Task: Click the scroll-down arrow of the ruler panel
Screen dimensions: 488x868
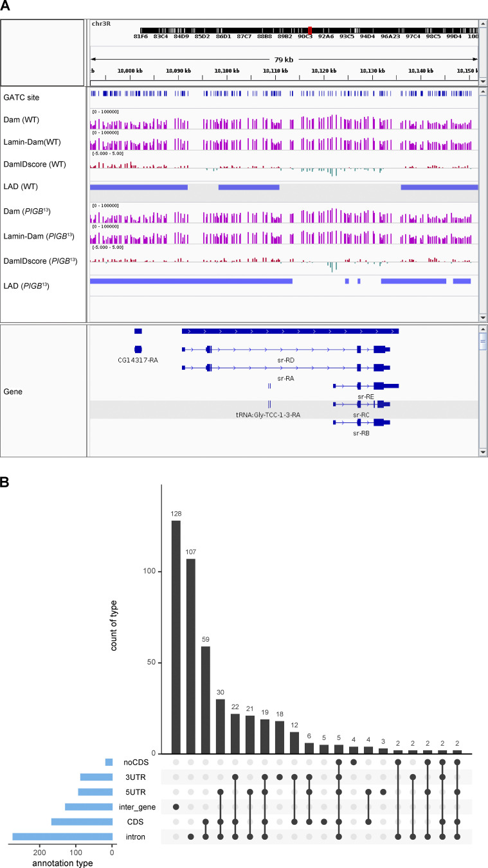Action: (x=483, y=82)
